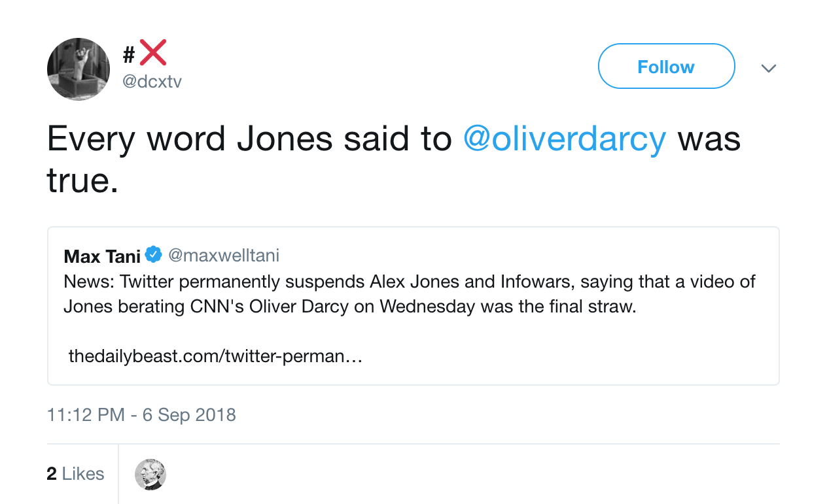The height and width of the screenshot is (504, 827).
Task: Open the quoted tweet about the Alex Jones suspension
Action: (413, 306)
